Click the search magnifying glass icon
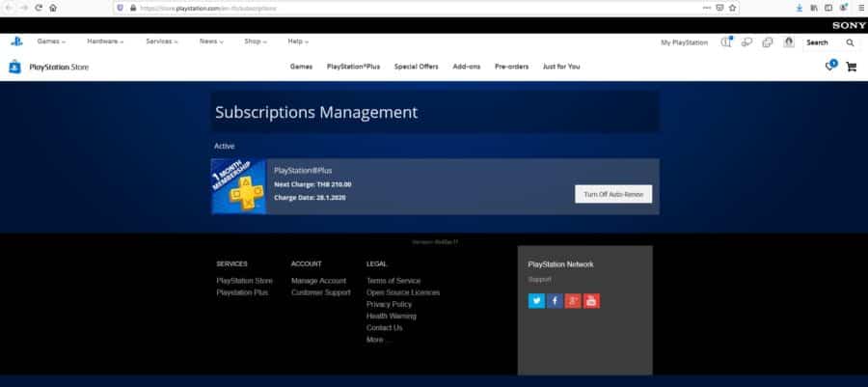The height and width of the screenshot is (387, 868). point(850,42)
